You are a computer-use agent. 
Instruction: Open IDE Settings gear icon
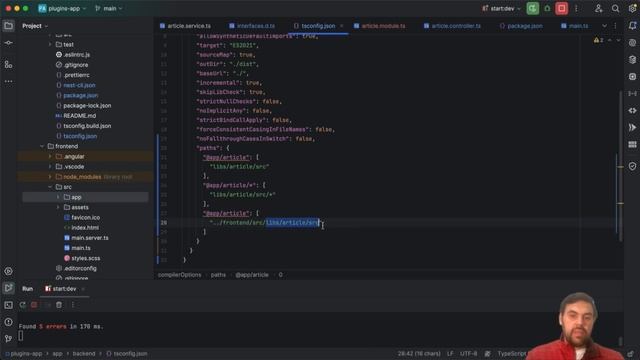(632, 8)
